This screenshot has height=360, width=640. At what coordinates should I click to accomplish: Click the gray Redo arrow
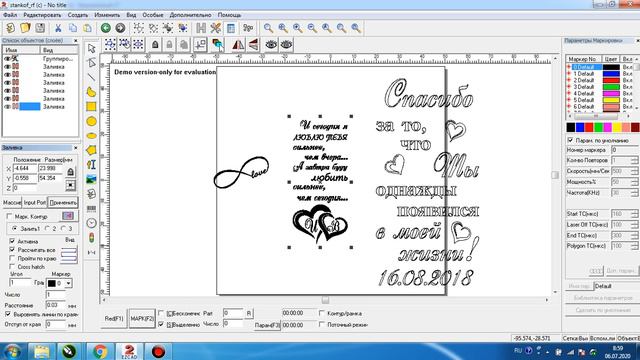click(120, 28)
